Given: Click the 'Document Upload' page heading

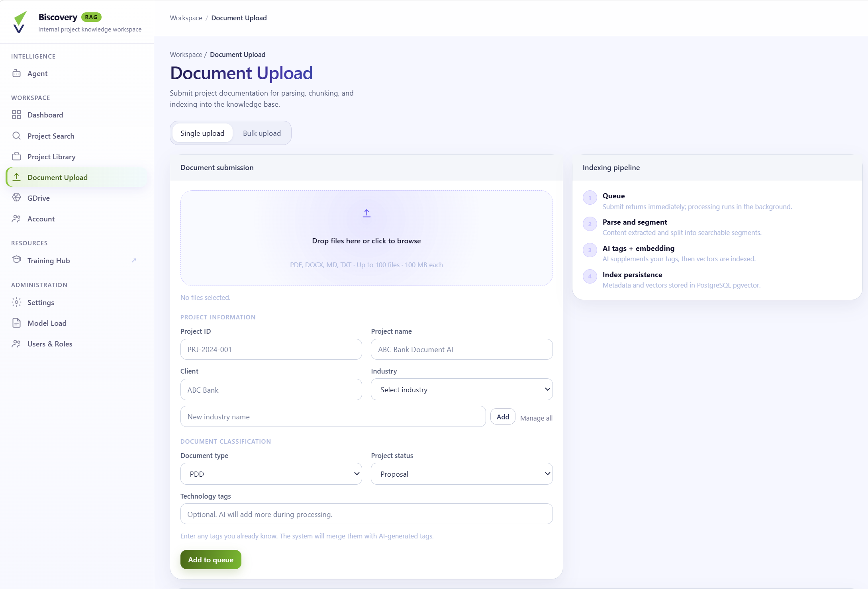Looking at the screenshot, I should click(x=241, y=73).
